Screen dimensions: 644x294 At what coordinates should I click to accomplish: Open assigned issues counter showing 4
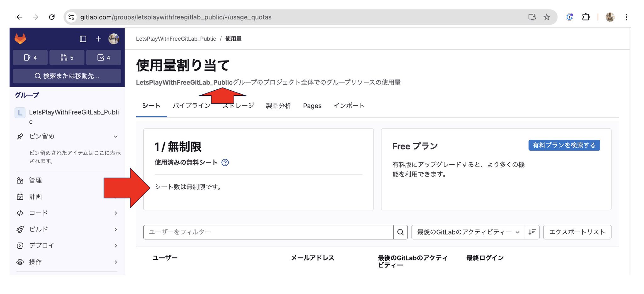[30, 57]
